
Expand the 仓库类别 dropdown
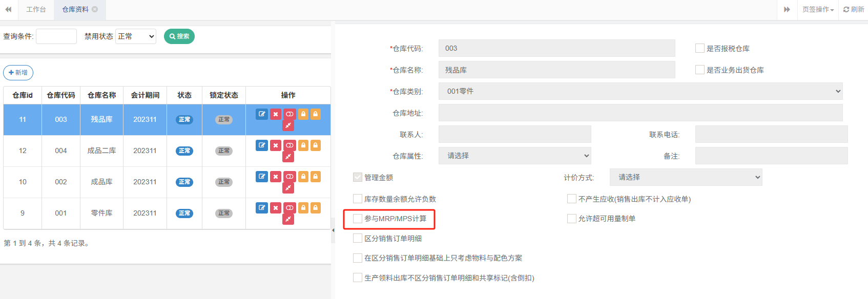pyautogui.click(x=640, y=91)
